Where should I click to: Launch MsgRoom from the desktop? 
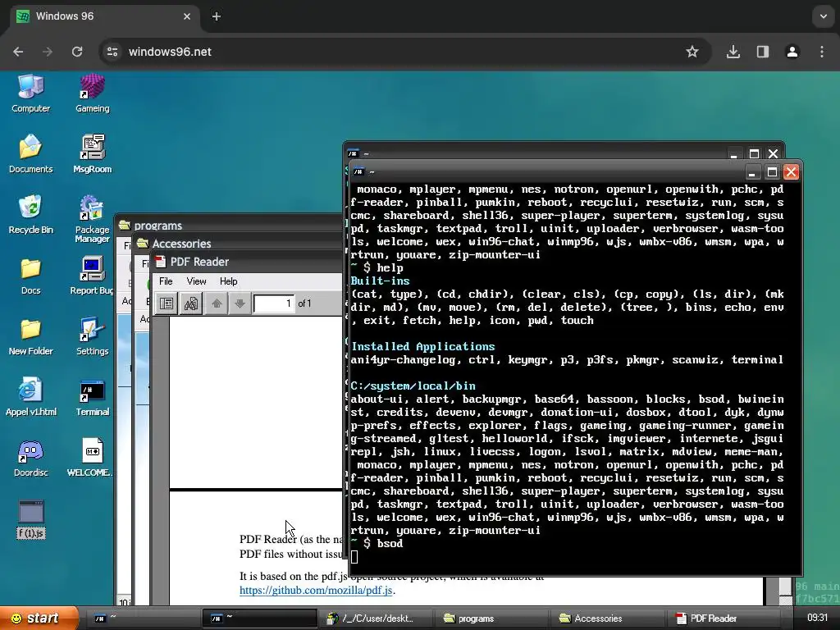click(x=92, y=154)
